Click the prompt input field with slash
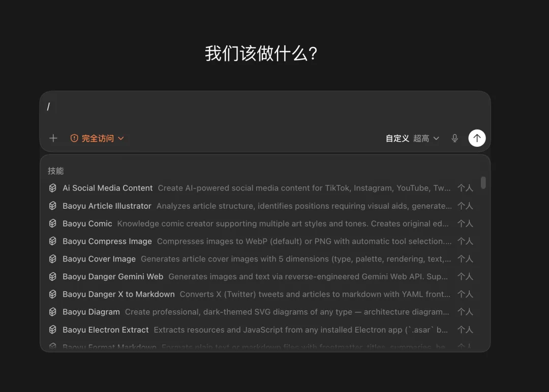The image size is (549, 392). click(265, 107)
